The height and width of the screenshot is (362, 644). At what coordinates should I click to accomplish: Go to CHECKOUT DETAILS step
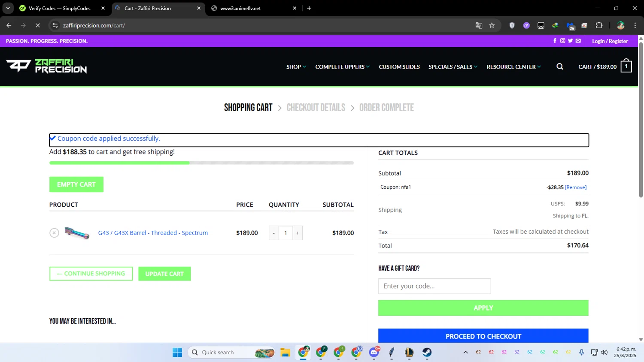point(316,107)
